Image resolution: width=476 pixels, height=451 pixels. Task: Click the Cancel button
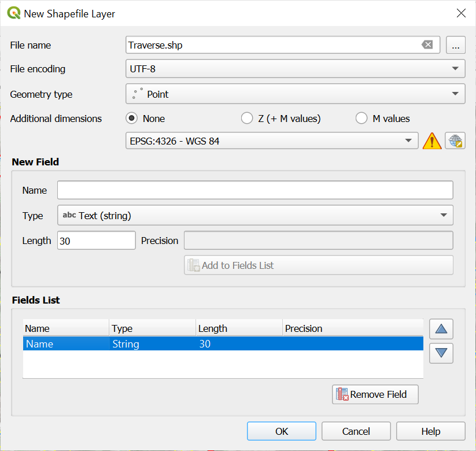coord(356,431)
